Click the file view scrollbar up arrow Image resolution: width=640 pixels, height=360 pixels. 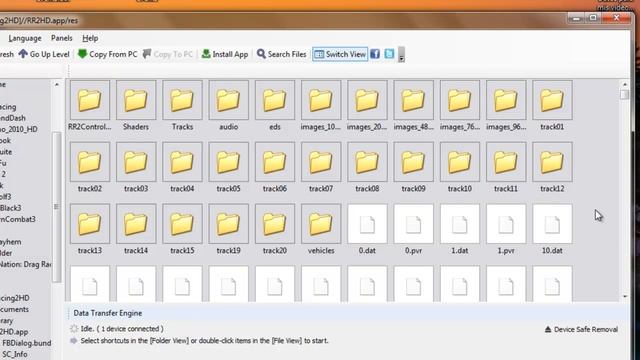(x=624, y=84)
